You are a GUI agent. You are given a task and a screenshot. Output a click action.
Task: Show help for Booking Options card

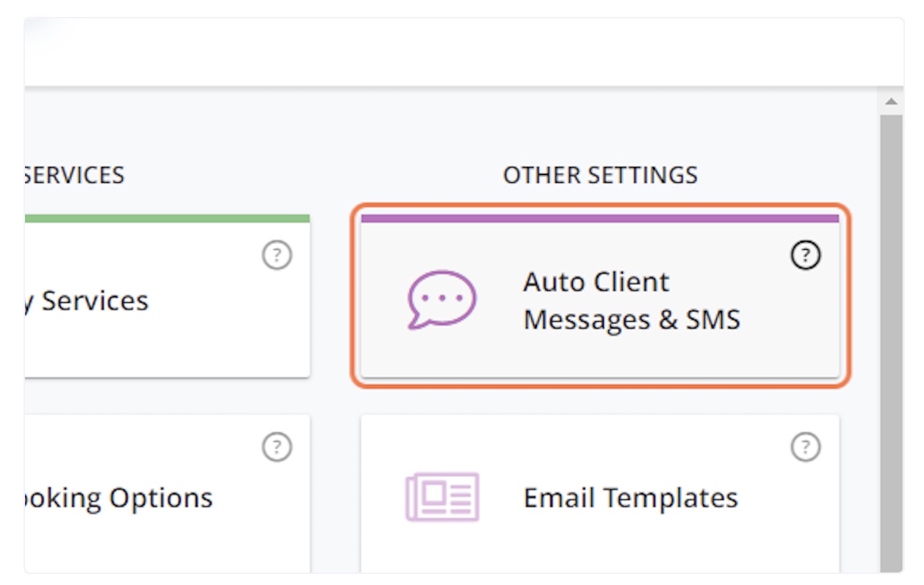tap(276, 447)
